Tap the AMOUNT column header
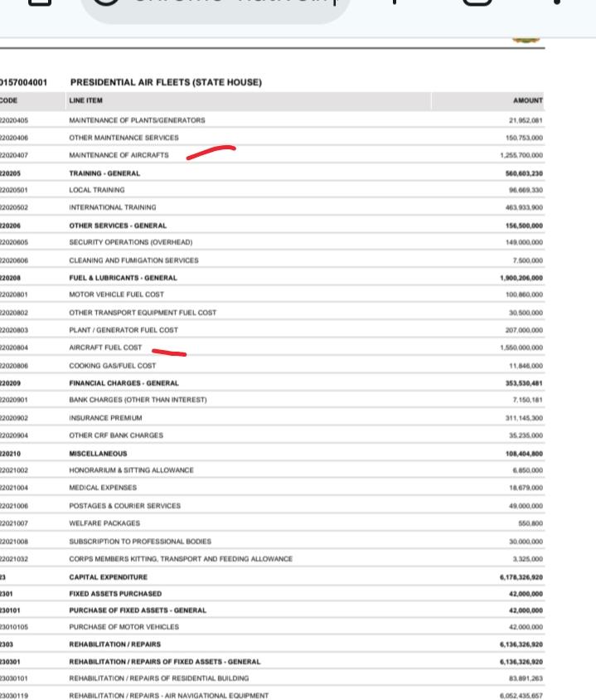The height and width of the screenshot is (700, 596). (x=528, y=100)
